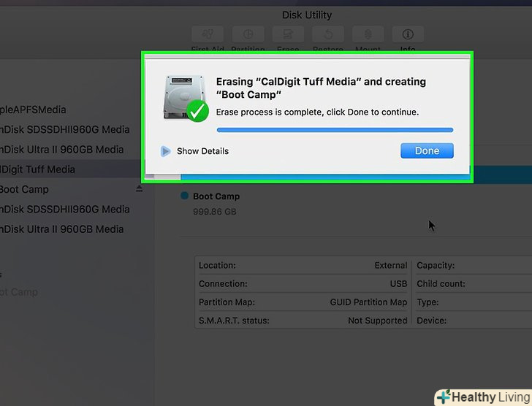Click the Child count: label
532x406 pixels.
[441, 283]
